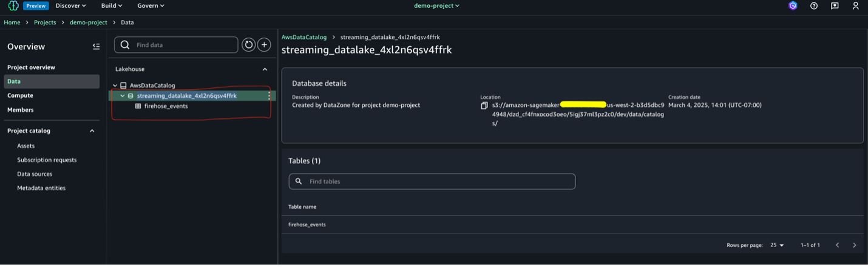Open the Build menu
This screenshot has height=267, width=868.
112,5
